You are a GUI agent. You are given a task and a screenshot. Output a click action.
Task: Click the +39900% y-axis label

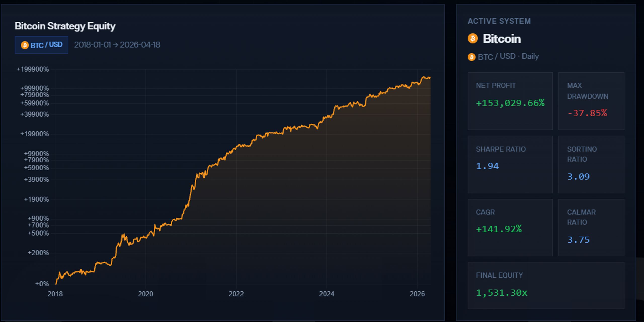coord(34,115)
